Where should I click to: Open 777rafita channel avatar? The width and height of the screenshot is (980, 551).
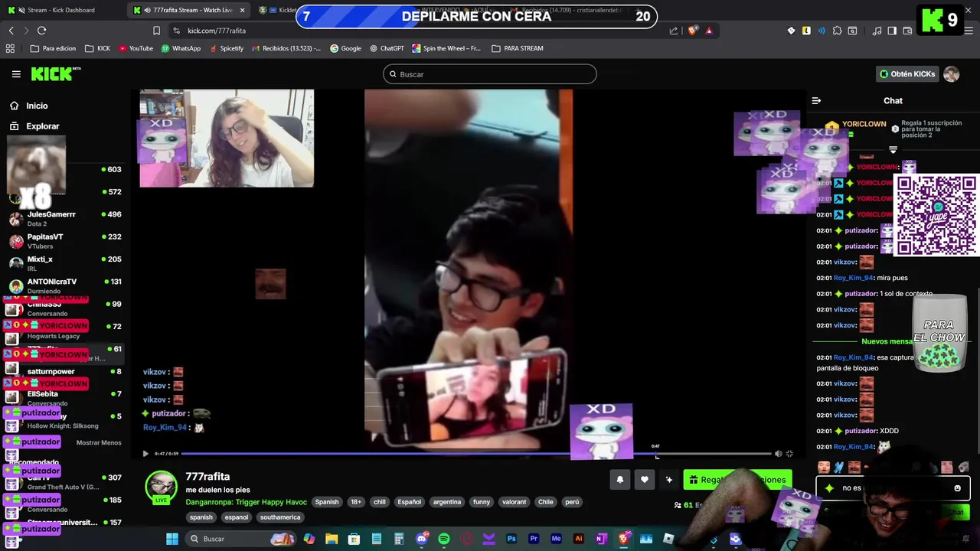point(162,487)
